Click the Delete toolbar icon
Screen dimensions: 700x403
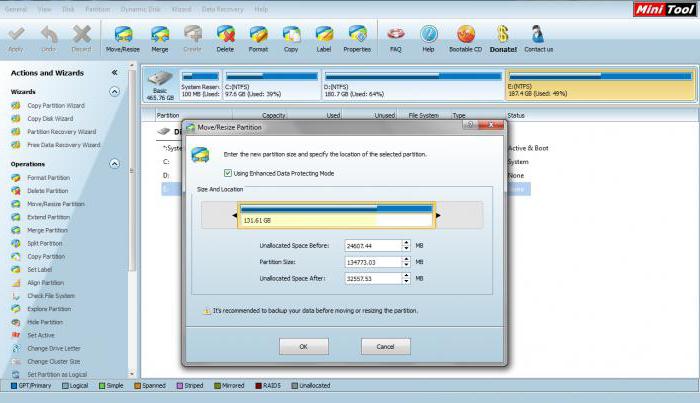point(224,35)
